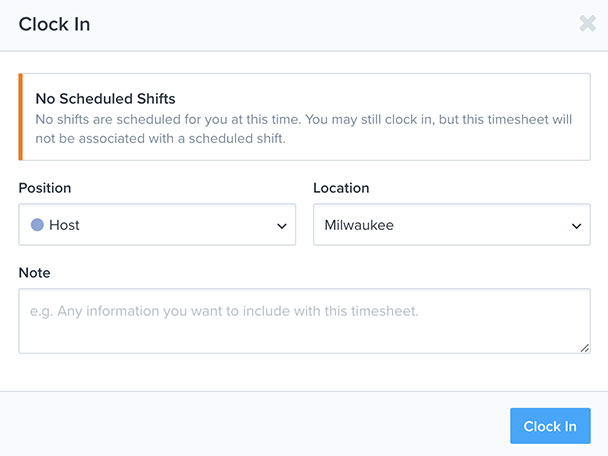Click the empty footer area beside Clock In
This screenshot has width=608, height=456.
point(252,425)
